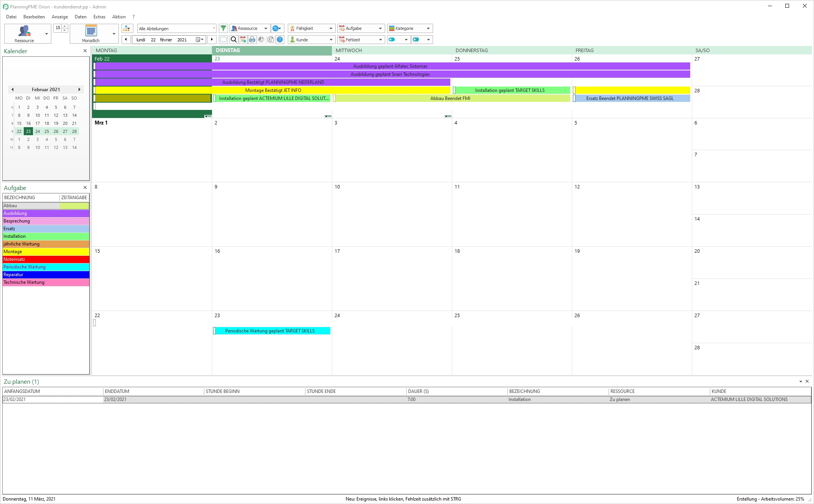Viewport: 814px width, 504px height.
Task: Click the Excel export icon
Action: pyautogui.click(x=271, y=39)
